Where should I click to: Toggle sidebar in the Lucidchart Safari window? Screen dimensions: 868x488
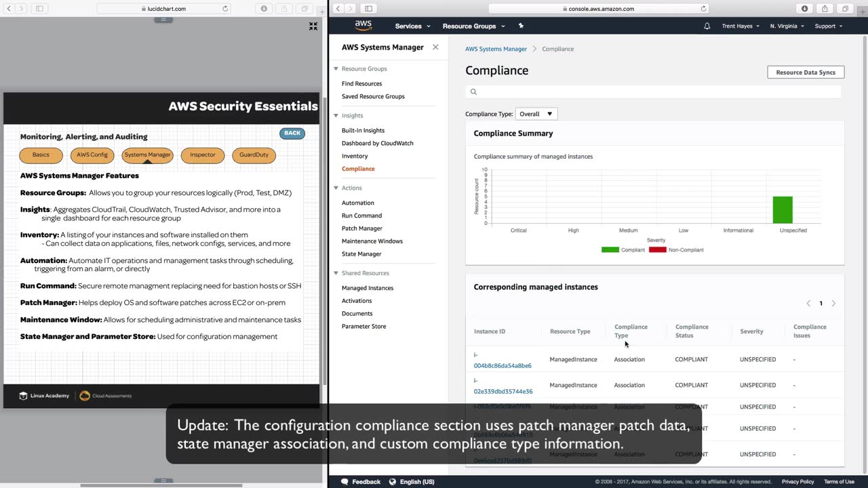click(39, 9)
